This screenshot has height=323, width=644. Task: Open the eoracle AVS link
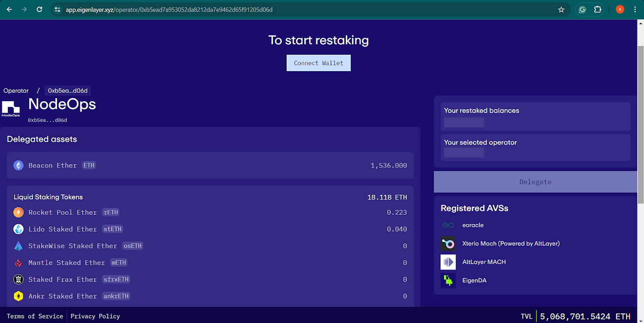pos(473,225)
